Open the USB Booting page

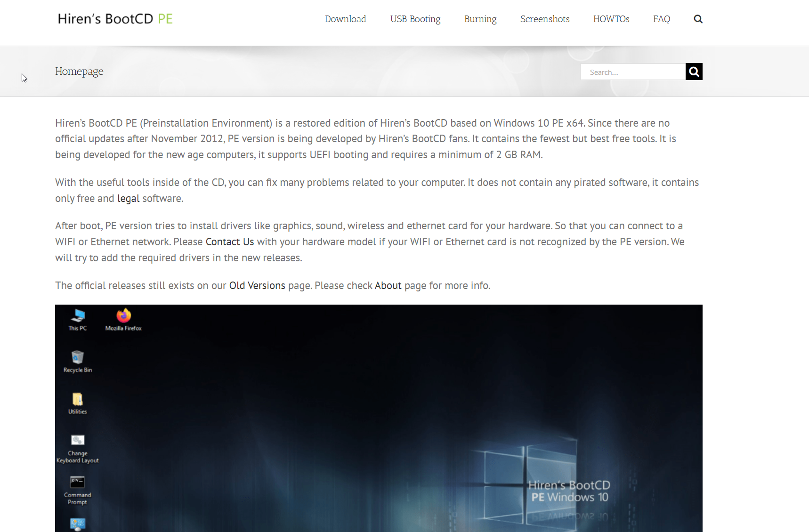click(415, 19)
